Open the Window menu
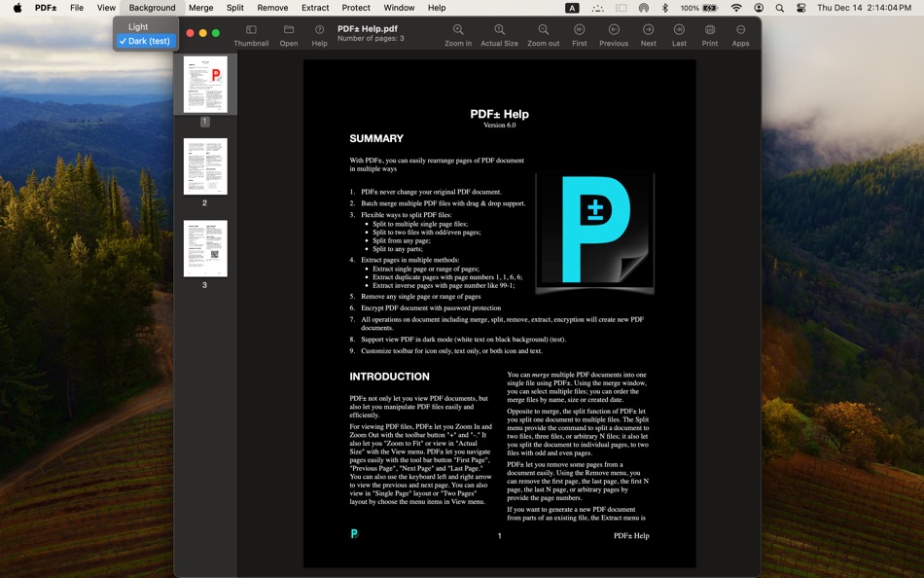 pos(399,8)
